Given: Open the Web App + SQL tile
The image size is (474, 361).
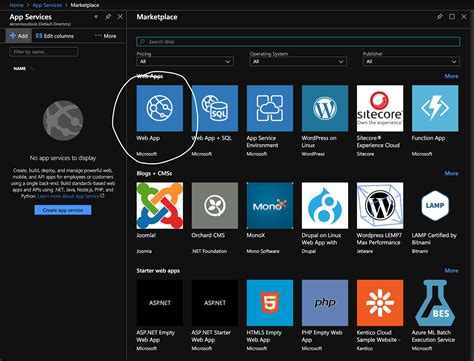Looking at the screenshot, I should tap(215, 108).
